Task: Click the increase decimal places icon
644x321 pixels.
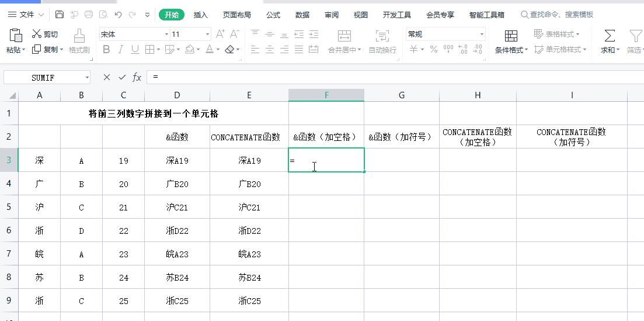Action: (463, 49)
